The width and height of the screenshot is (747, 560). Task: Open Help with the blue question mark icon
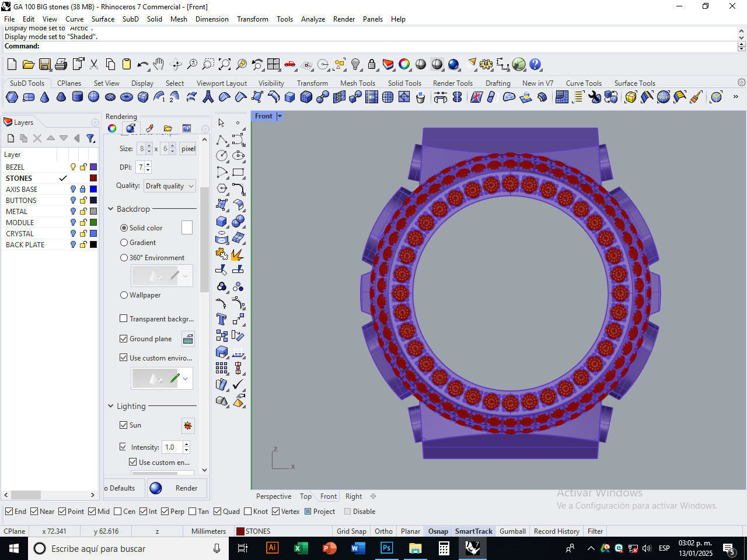pyautogui.click(x=535, y=64)
